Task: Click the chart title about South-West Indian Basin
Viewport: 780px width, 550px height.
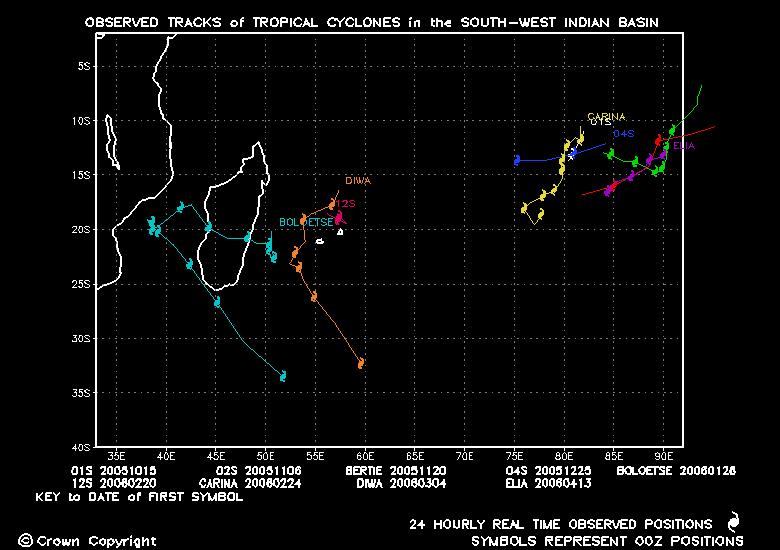Action: coord(371,21)
